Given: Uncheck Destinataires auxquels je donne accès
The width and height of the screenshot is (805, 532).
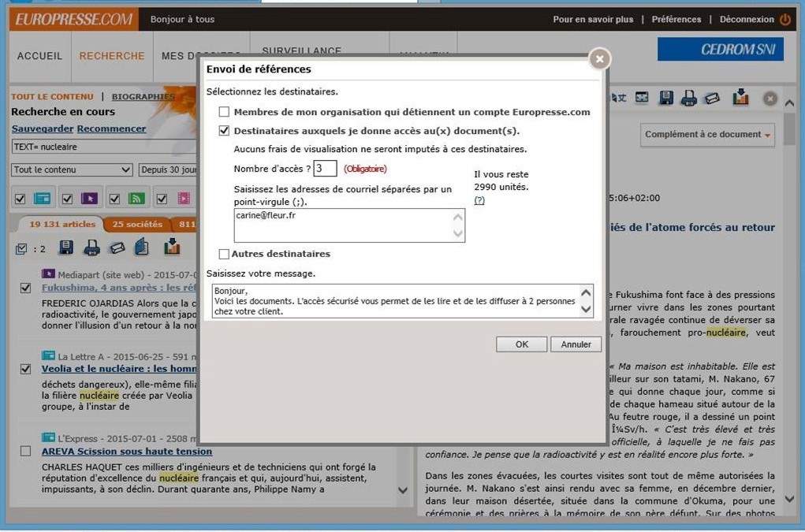Looking at the screenshot, I should tap(225, 131).
